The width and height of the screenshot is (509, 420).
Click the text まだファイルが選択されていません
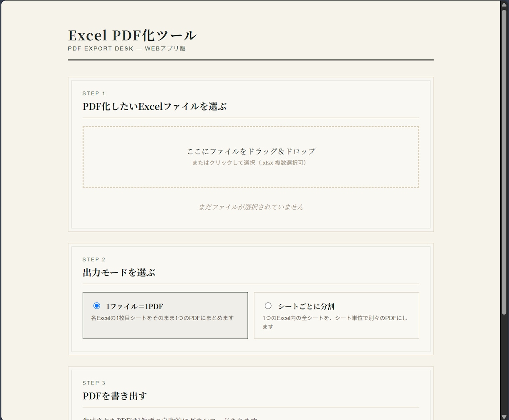(251, 207)
